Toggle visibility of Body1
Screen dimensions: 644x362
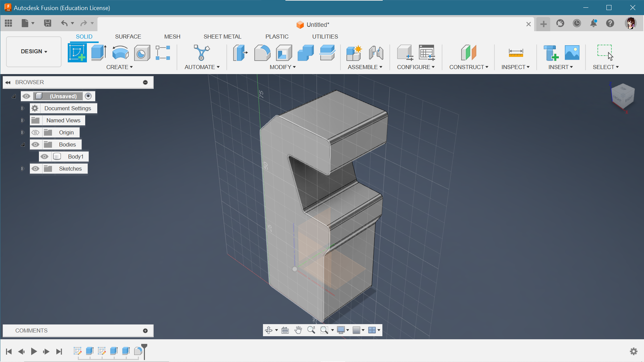44,156
